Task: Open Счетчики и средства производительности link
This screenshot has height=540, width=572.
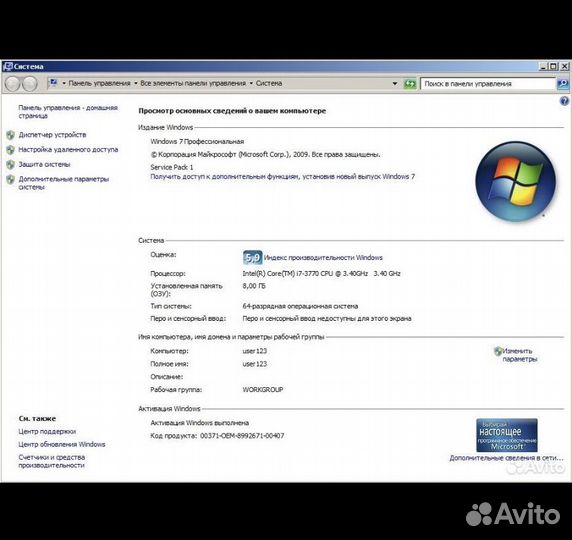Action: click(x=51, y=461)
